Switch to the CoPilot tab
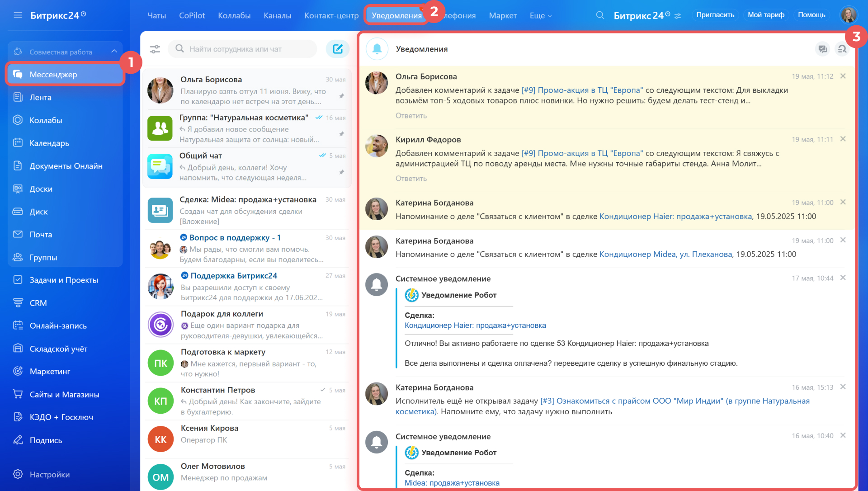The width and height of the screenshot is (868, 491). pyautogui.click(x=192, y=15)
